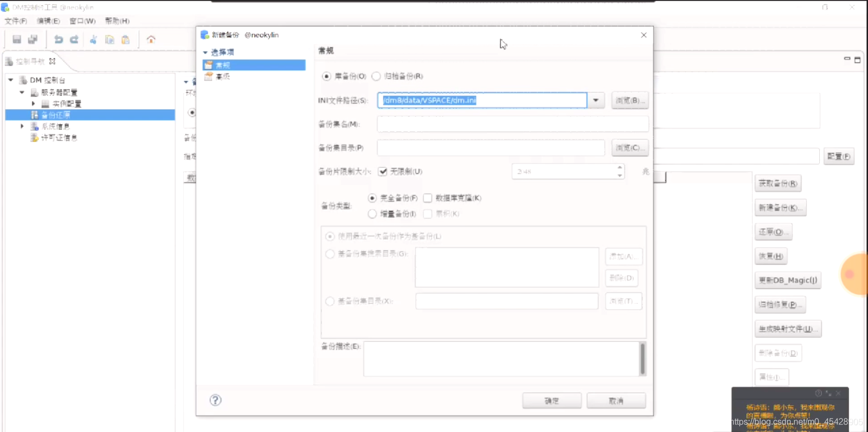Click the Paste toolbar icon
Viewport: 868px width, 432px height.
click(125, 40)
